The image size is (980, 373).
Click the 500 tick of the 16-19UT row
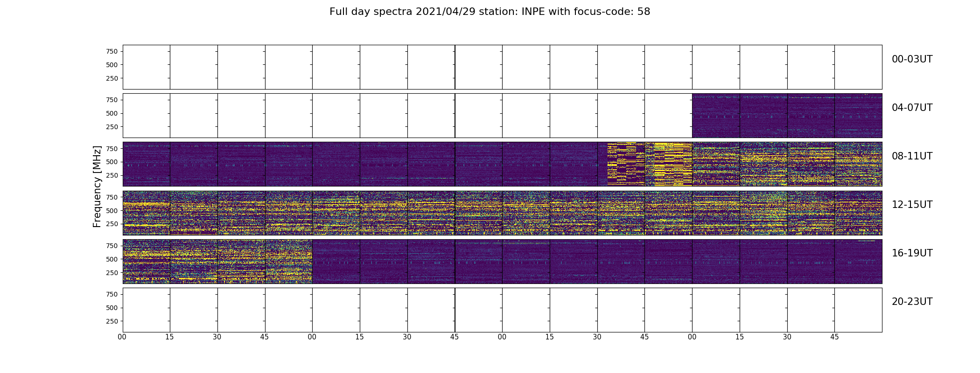tap(112, 259)
